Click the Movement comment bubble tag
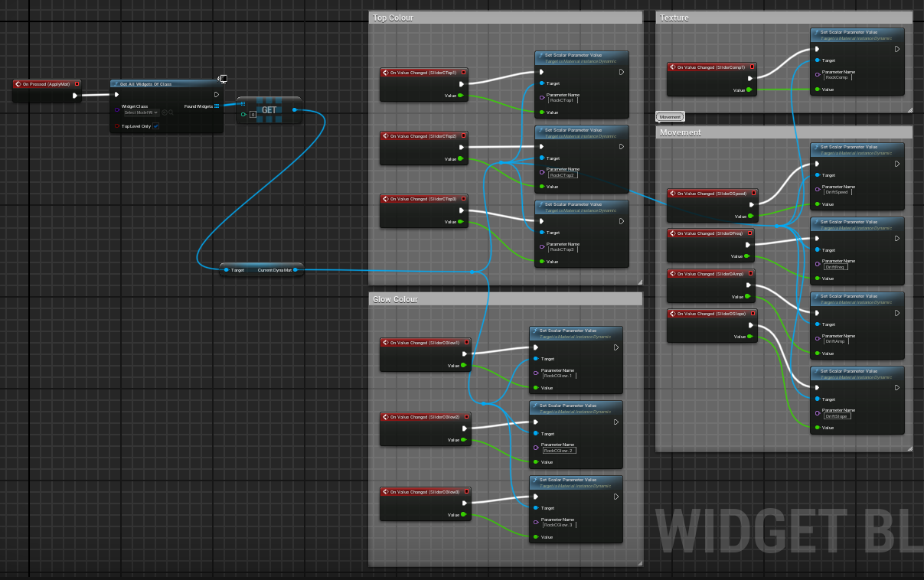This screenshot has height=580, width=924. (670, 117)
